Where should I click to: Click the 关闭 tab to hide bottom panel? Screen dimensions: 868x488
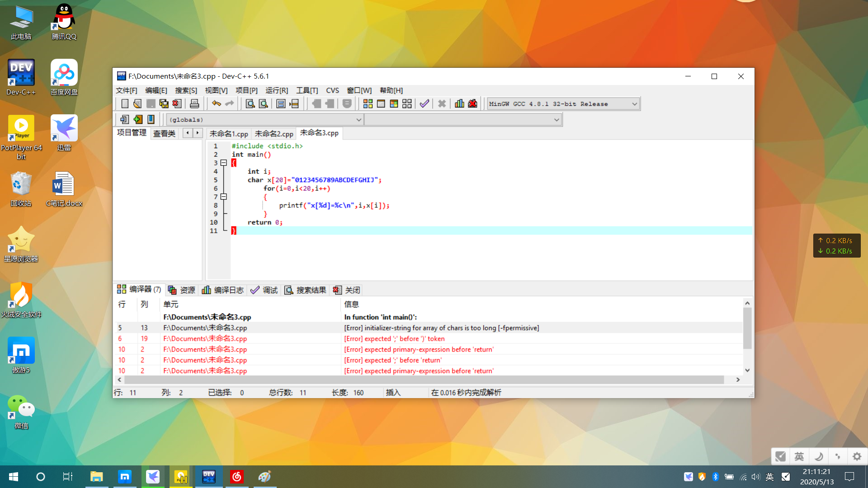tap(347, 290)
